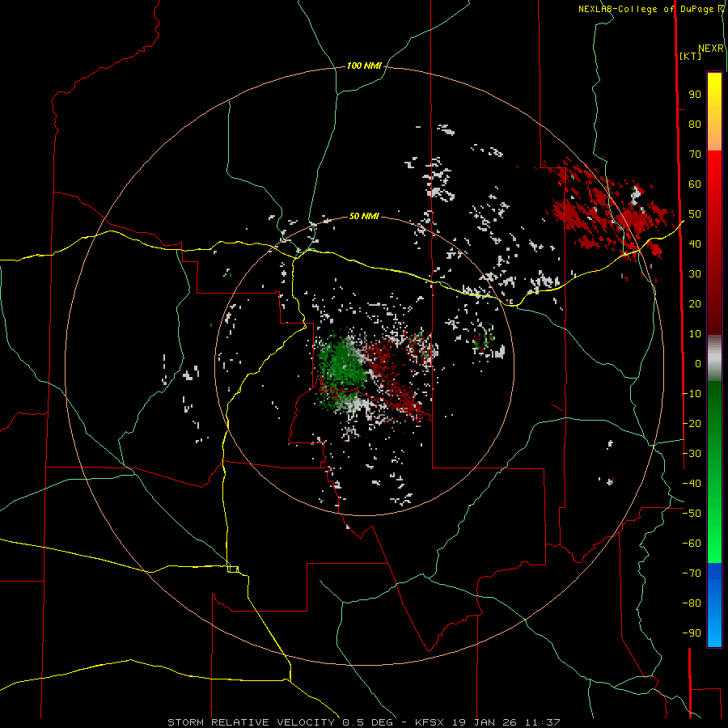Click the -10 value on velocity scale
728x728 pixels.
[692, 394]
